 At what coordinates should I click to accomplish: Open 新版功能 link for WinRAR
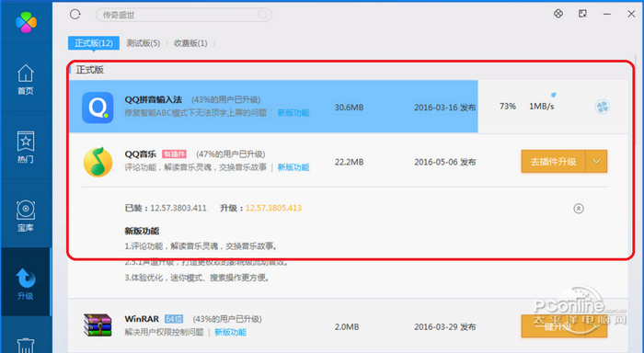coord(230,332)
